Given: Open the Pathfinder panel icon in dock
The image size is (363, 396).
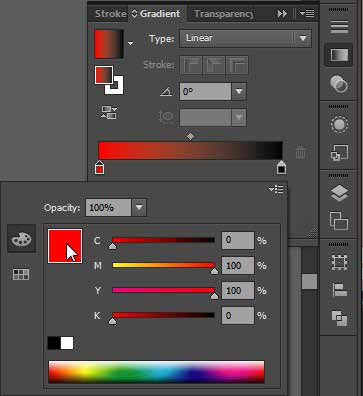Looking at the screenshot, I should pyautogui.click(x=339, y=318).
